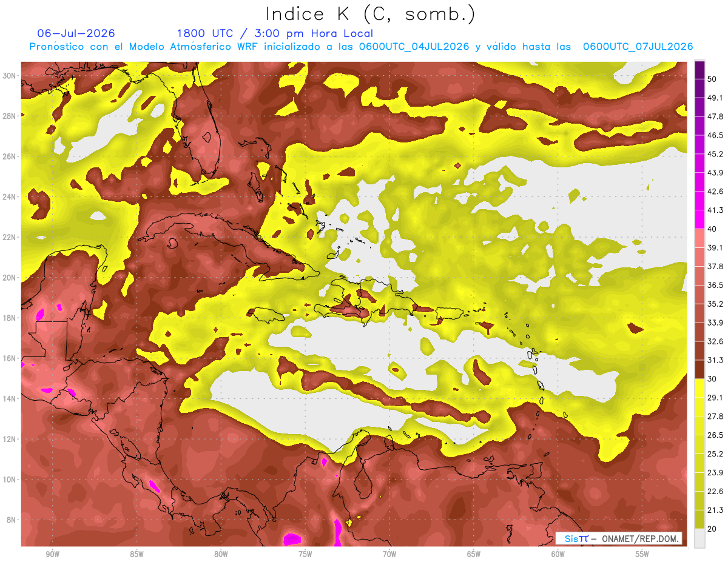728x562 pixels.
Task: Click longitude axis label "75W"
Action: point(305,555)
